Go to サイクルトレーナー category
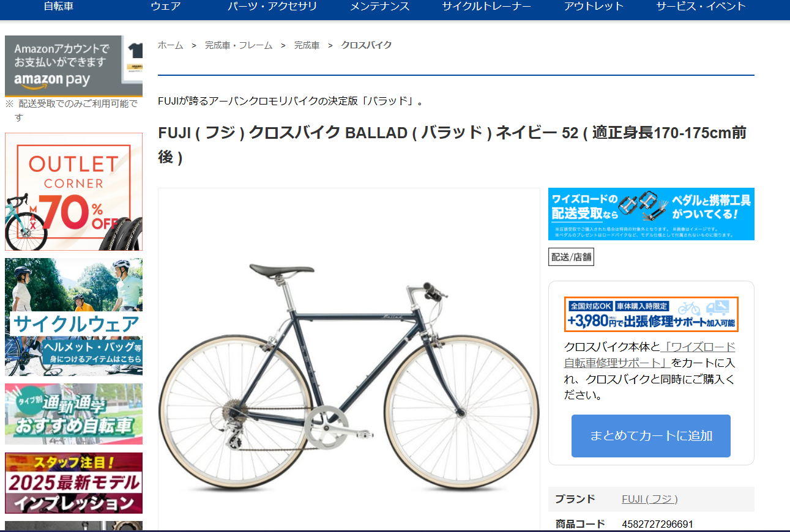 pos(486,7)
